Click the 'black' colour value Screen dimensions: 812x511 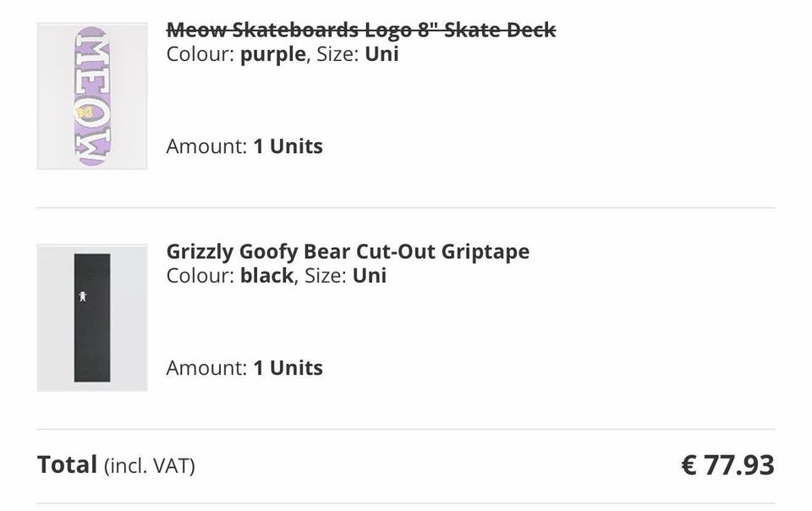pyautogui.click(x=266, y=276)
